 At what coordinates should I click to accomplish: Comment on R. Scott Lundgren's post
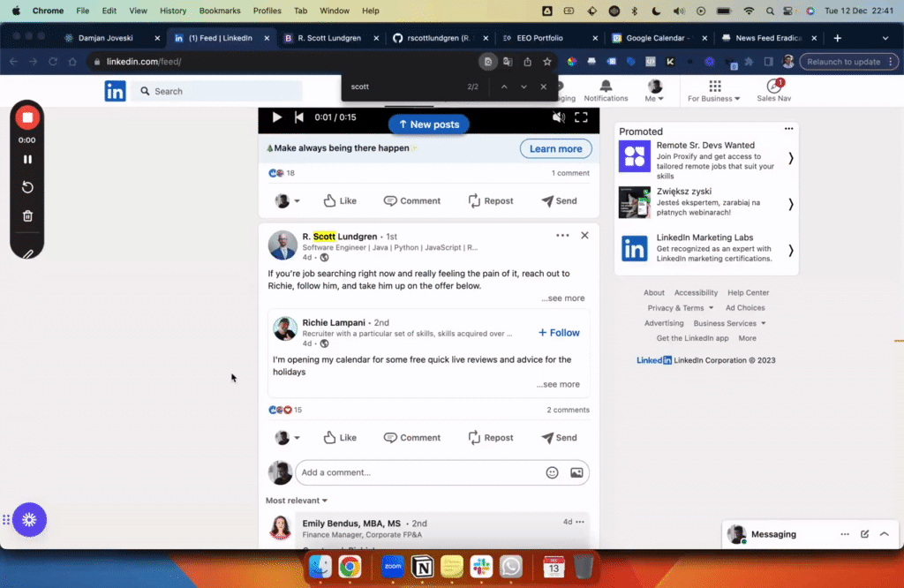click(411, 438)
